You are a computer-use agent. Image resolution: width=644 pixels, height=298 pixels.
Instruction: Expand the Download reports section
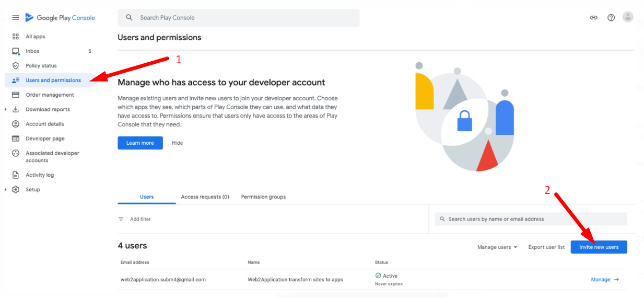(x=6, y=110)
